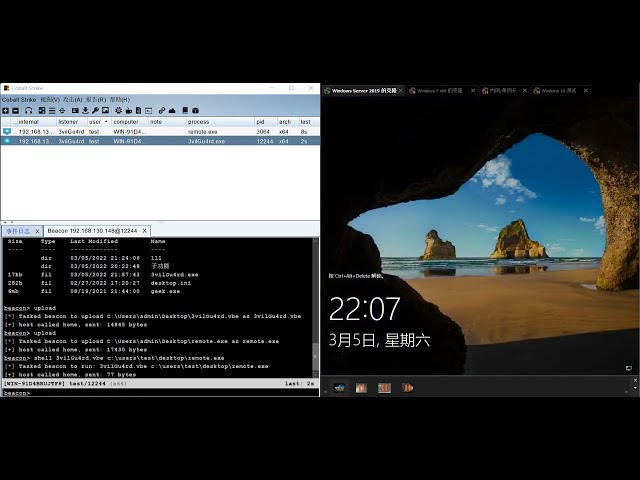640x480 pixels.
Task: Close the Windows 10 测试 VM tab
Action: coord(586,91)
